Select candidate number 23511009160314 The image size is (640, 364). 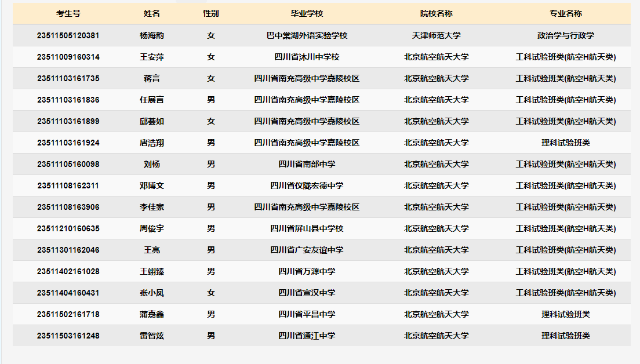tap(68, 57)
